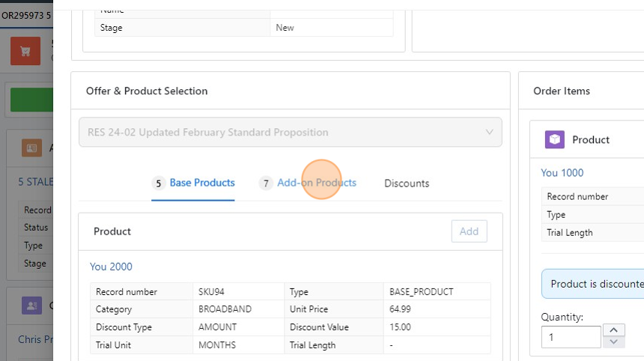The image size is (644, 361).
Task: Open the You 2000 product link
Action: 111,267
